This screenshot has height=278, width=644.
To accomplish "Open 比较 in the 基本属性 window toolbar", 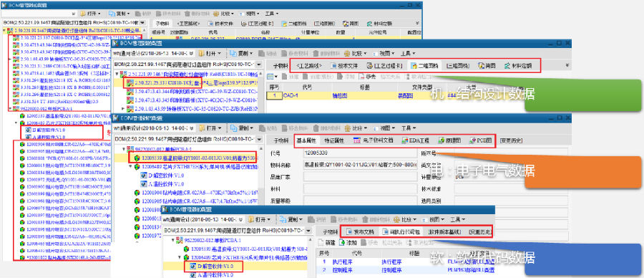I will (356, 128).
